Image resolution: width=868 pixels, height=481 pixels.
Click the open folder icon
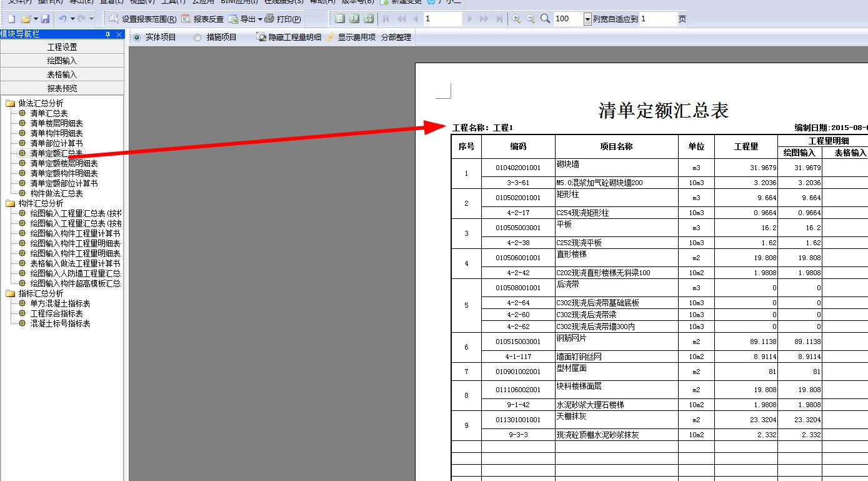pos(26,19)
